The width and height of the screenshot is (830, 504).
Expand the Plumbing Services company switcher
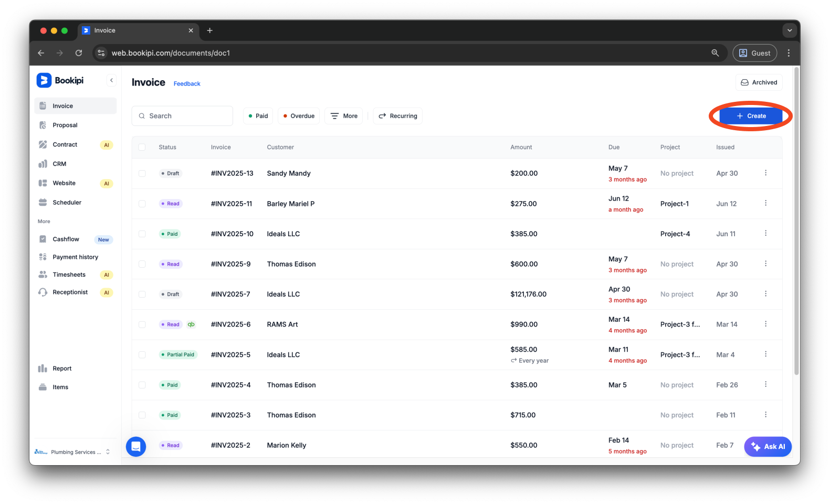click(x=73, y=452)
